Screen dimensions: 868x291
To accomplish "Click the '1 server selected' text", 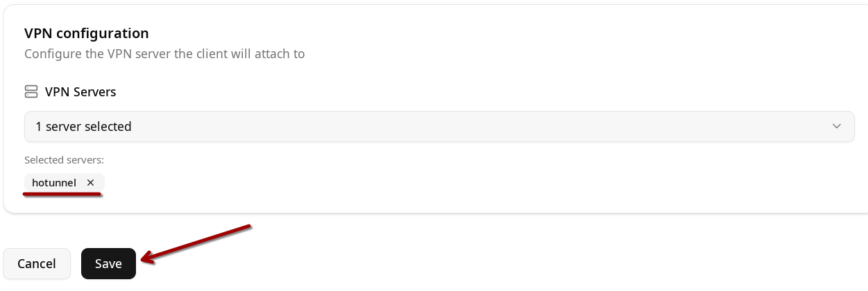I will click(x=83, y=126).
